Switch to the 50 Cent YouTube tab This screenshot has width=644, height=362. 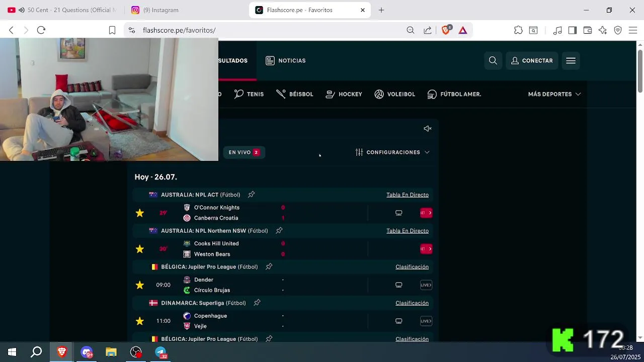pyautogui.click(x=61, y=10)
